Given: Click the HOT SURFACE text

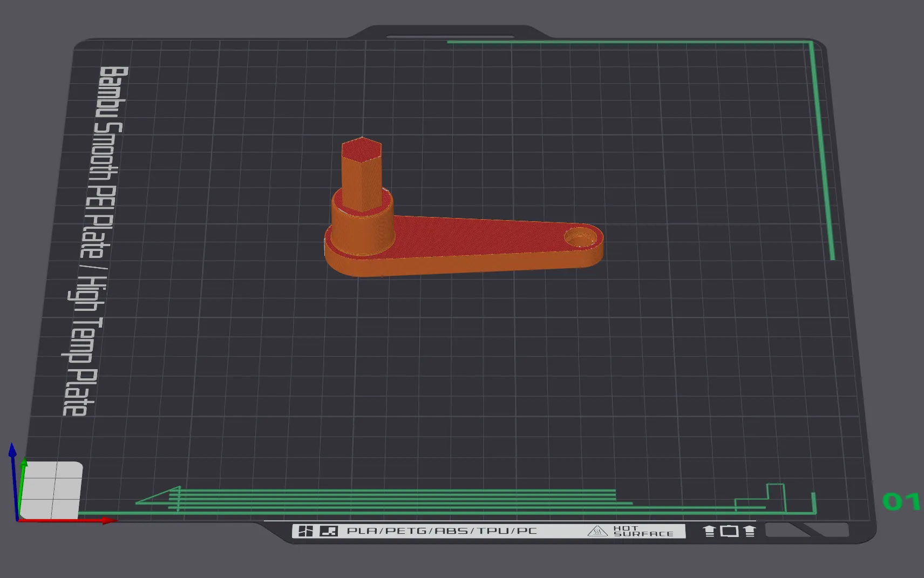Looking at the screenshot, I should pos(643,531).
